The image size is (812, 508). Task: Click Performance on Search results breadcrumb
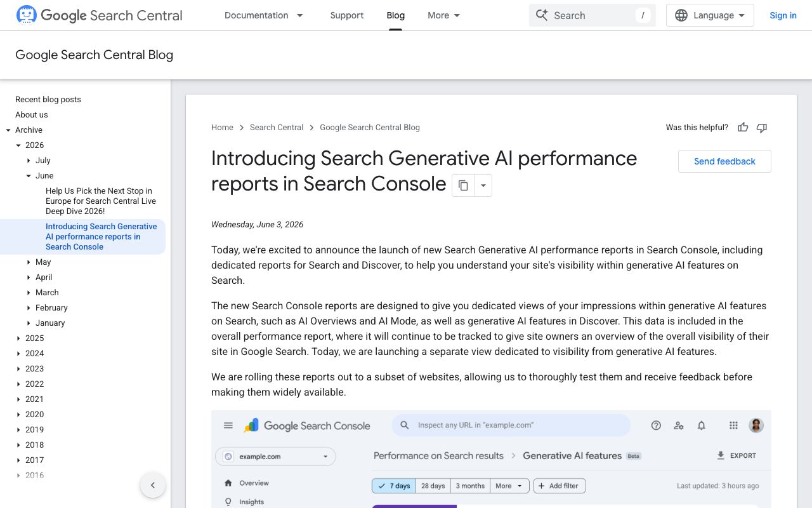438,455
